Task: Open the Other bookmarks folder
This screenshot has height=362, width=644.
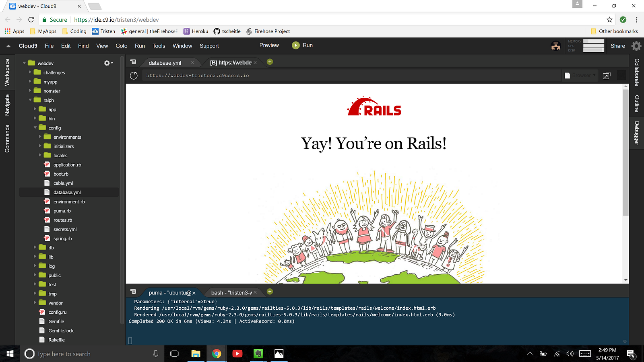Action: click(614, 31)
